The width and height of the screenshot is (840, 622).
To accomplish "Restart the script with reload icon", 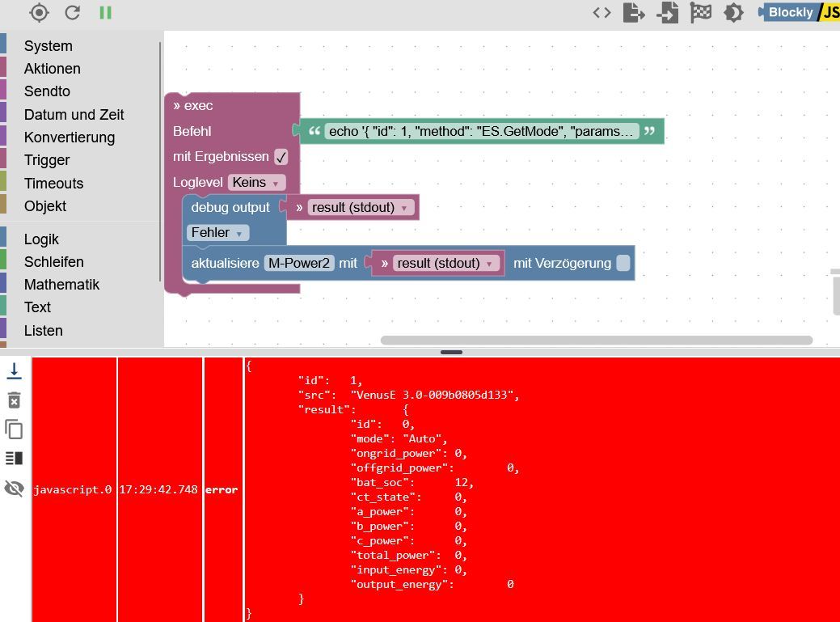I will pyautogui.click(x=72, y=12).
